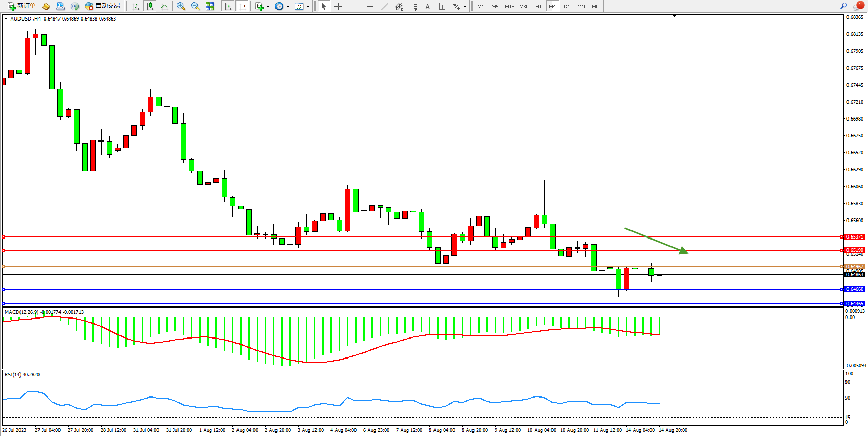Toggle AutoTrading (自动交易) button
The width and height of the screenshot is (868, 437).
[x=102, y=6]
